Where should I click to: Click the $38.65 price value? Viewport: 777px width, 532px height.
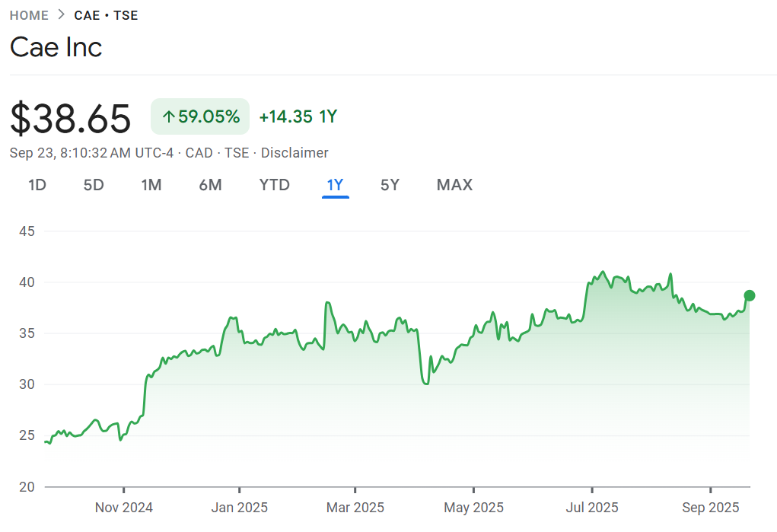point(71,119)
